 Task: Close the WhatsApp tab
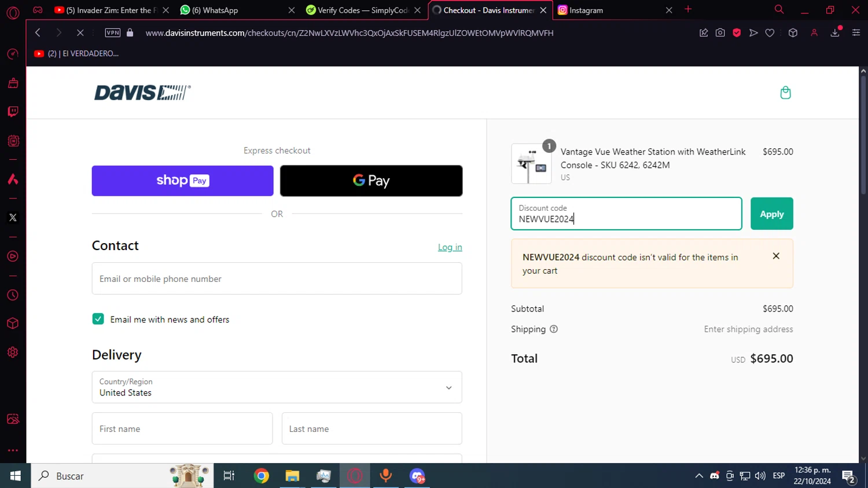coord(292,10)
